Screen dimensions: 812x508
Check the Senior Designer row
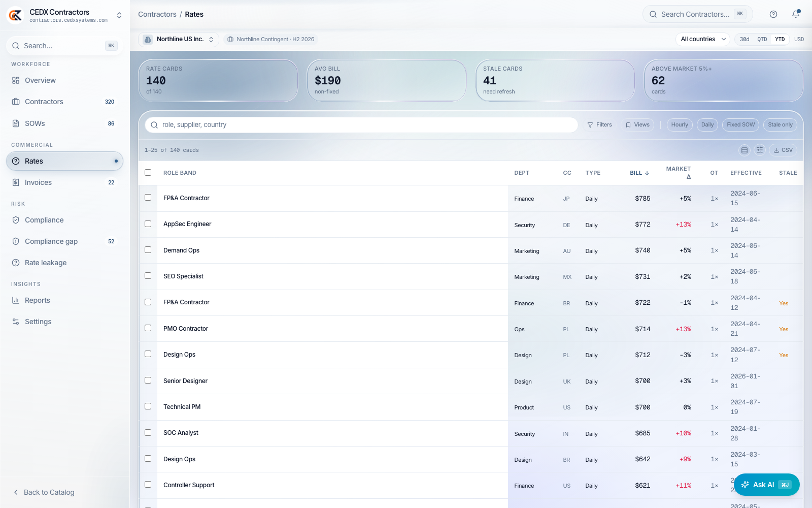(148, 380)
